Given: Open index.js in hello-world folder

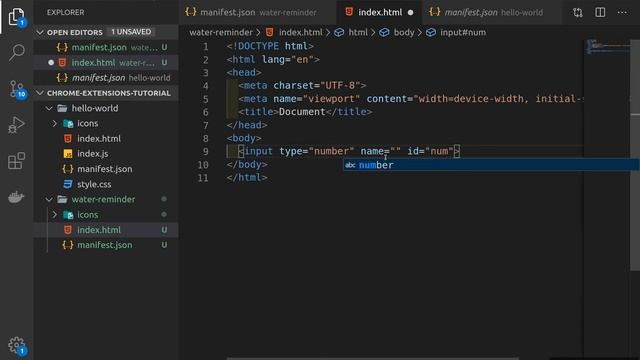Looking at the screenshot, I should point(106,153).
